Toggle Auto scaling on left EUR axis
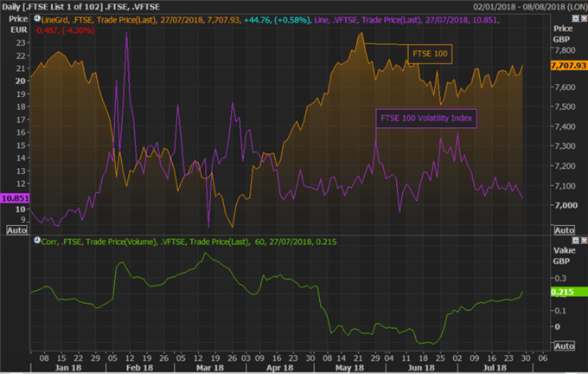 click(x=17, y=230)
